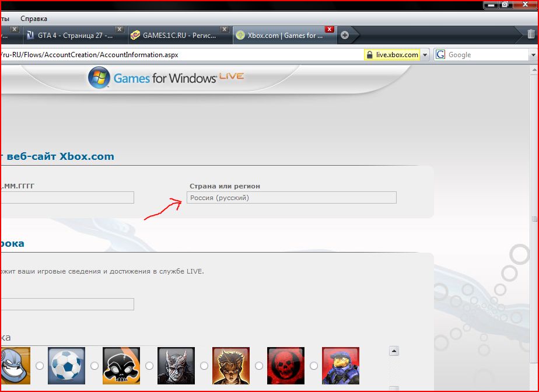The height and width of the screenshot is (392, 539).
Task: Click the soccer ball avatar picture
Action: point(66,366)
